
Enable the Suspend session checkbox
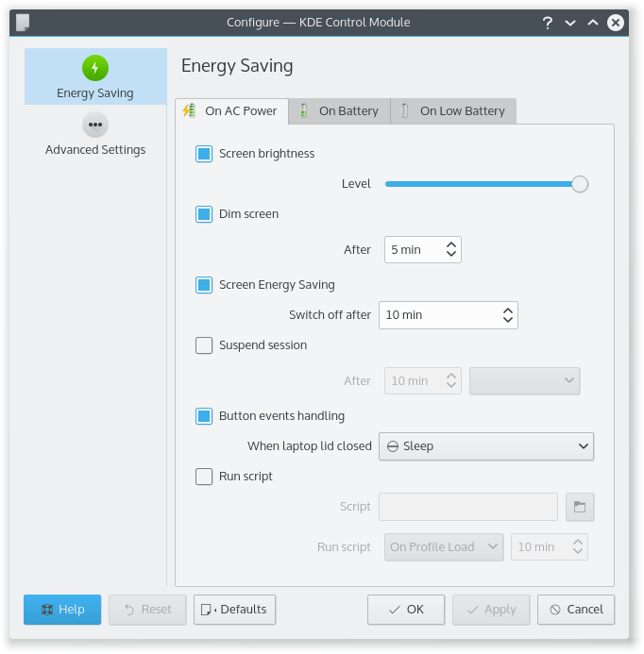204,345
